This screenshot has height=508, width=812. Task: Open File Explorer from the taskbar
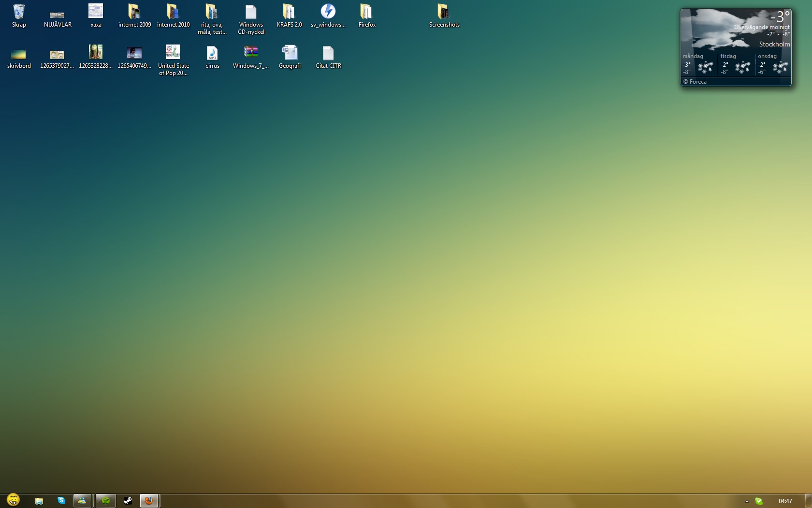39,501
